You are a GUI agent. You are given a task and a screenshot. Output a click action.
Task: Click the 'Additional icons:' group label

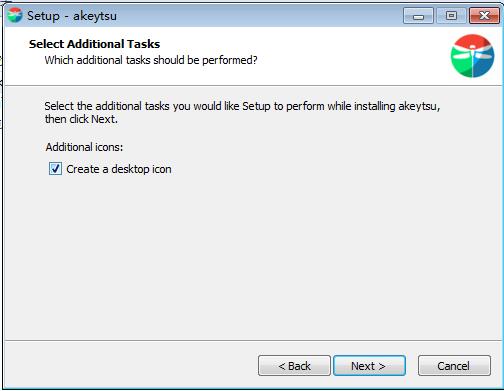click(x=84, y=147)
